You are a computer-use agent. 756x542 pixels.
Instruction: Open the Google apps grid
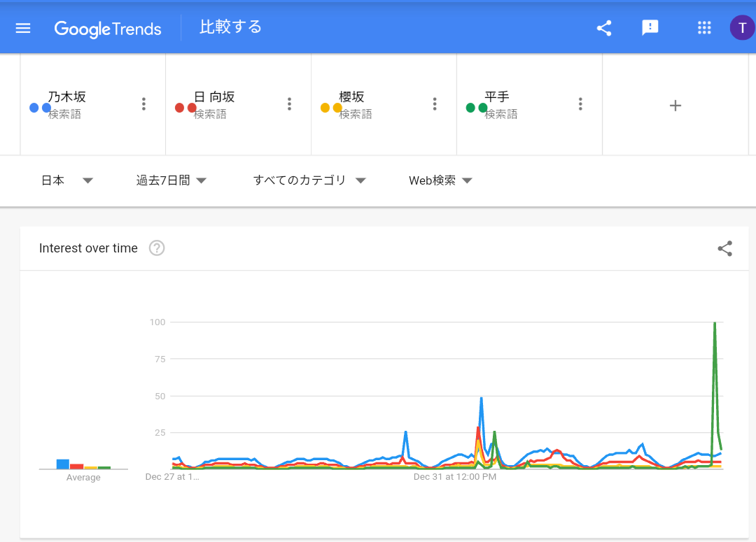coord(704,28)
